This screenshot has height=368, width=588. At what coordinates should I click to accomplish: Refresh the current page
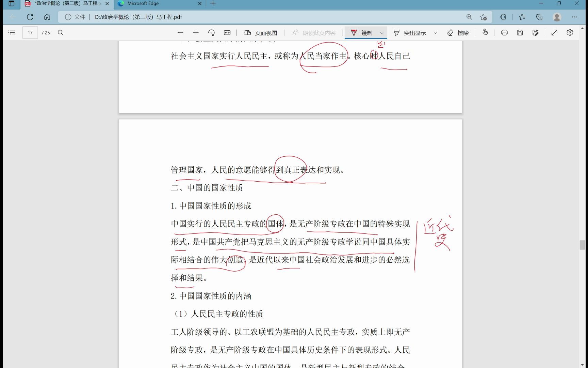coord(30,17)
